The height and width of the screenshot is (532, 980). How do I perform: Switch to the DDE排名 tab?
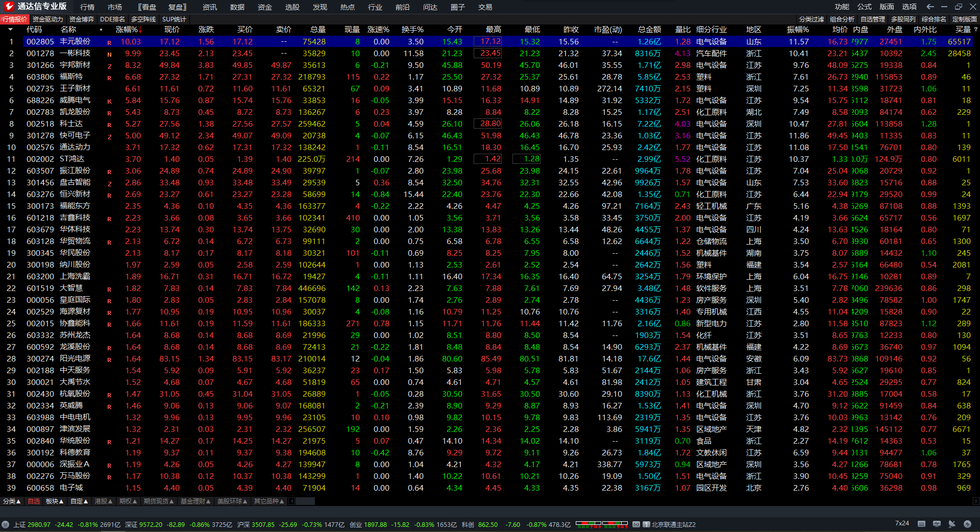112,19
